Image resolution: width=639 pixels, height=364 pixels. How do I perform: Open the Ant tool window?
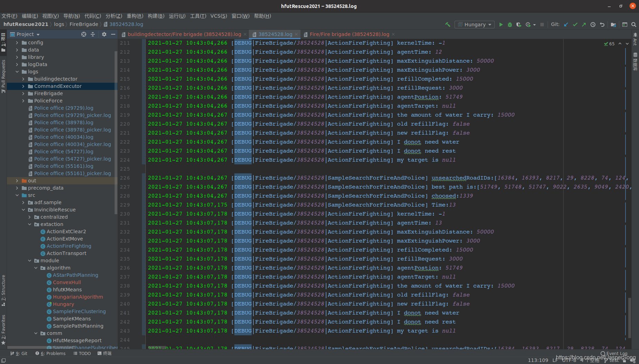pyautogui.click(x=635, y=39)
